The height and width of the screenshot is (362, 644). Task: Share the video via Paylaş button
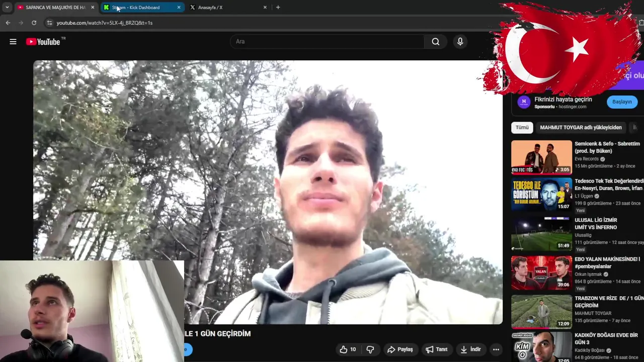pyautogui.click(x=400, y=349)
